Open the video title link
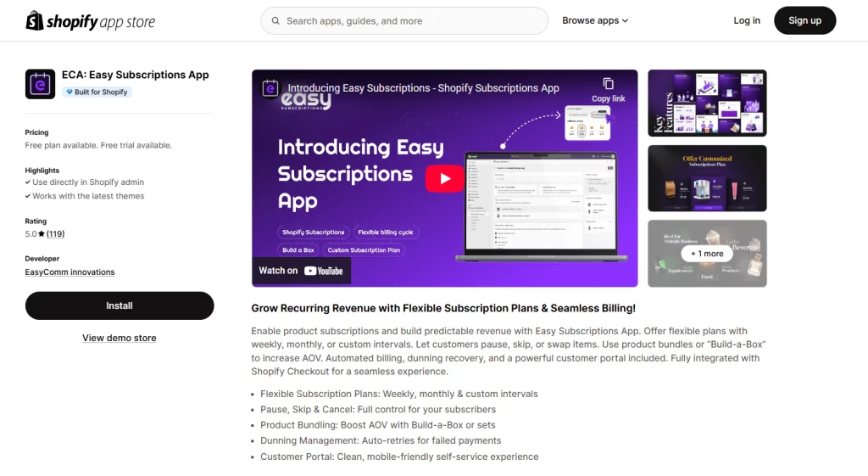The height and width of the screenshot is (476, 868). click(x=424, y=88)
